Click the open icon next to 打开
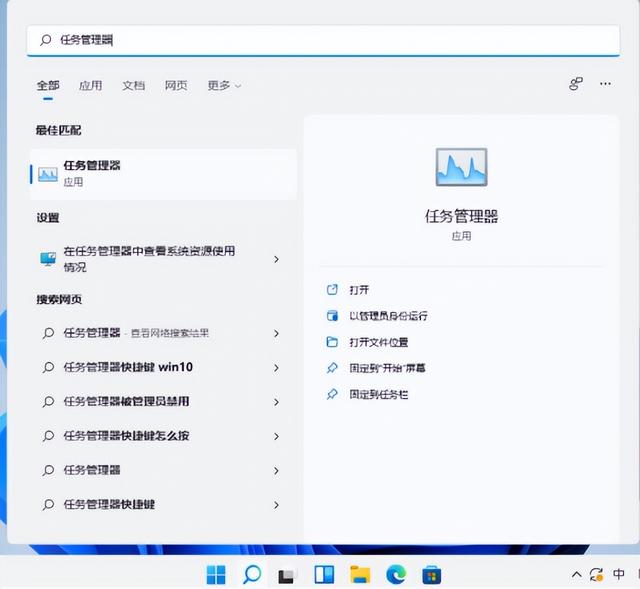This screenshot has height=589, width=640. tap(332, 290)
